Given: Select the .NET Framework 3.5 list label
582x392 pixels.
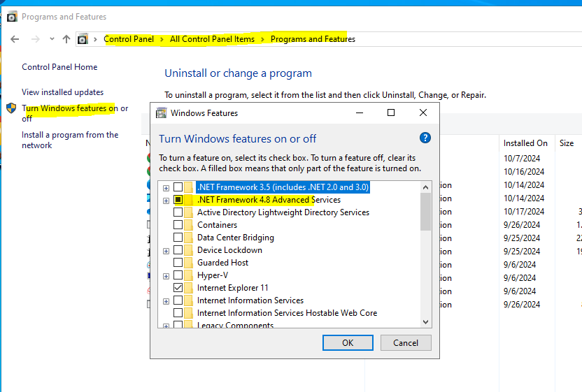Looking at the screenshot, I should (x=283, y=187).
